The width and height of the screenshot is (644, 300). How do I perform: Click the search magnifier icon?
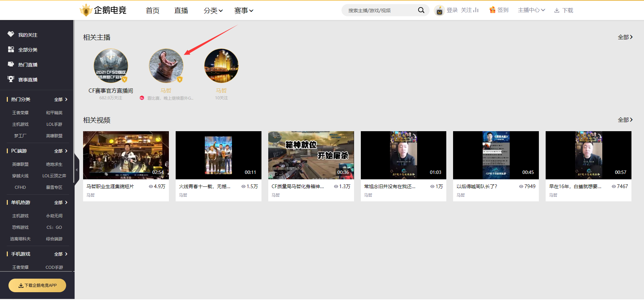421,10
